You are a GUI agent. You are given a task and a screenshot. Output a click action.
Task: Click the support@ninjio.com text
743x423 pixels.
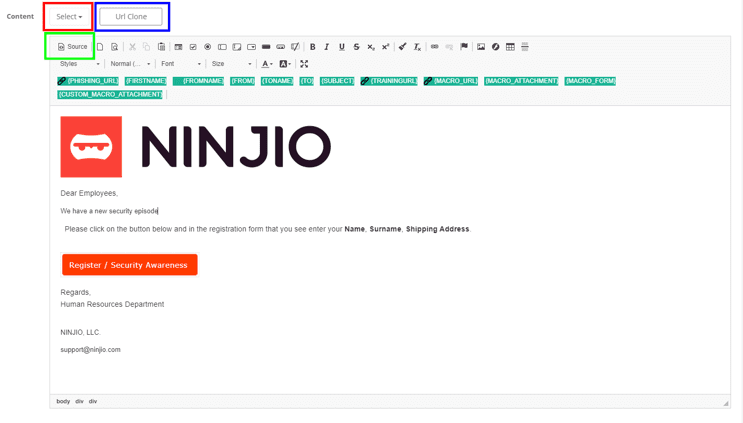[x=91, y=350]
